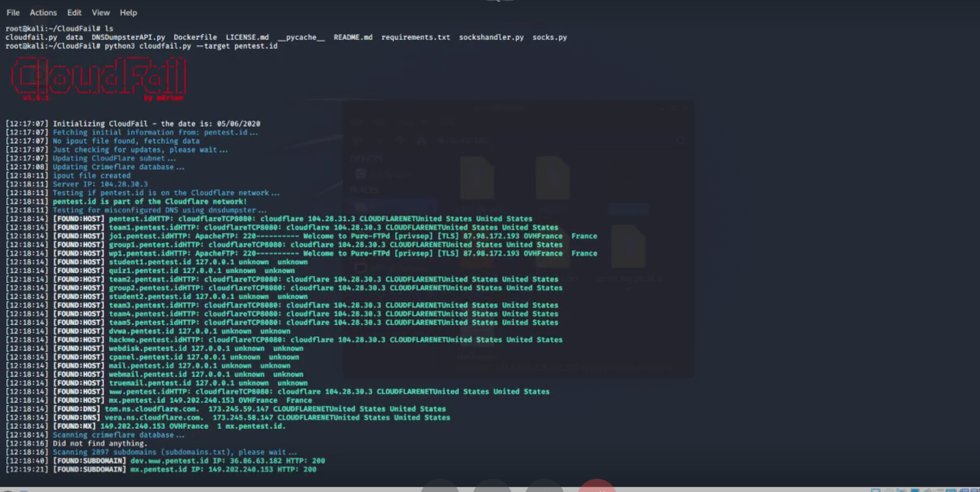This screenshot has width=980, height=492.
Task: Open the Actions menu
Action: coord(43,12)
